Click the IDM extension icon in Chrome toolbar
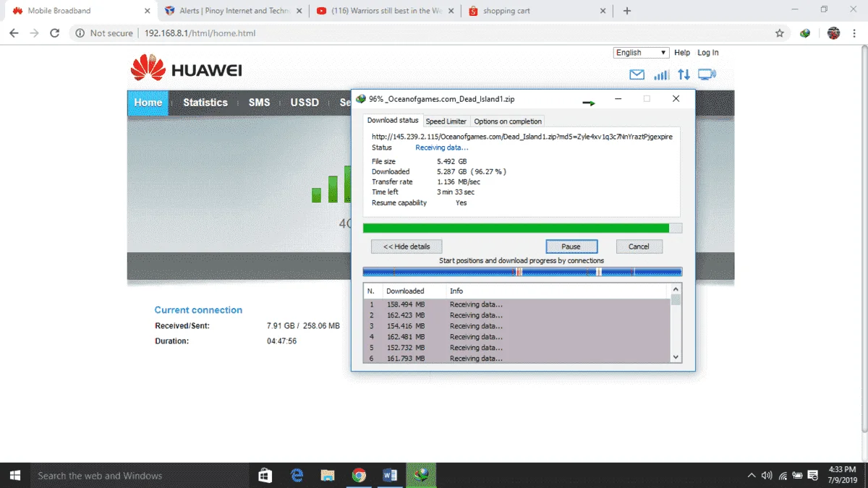868x488 pixels. point(805,33)
